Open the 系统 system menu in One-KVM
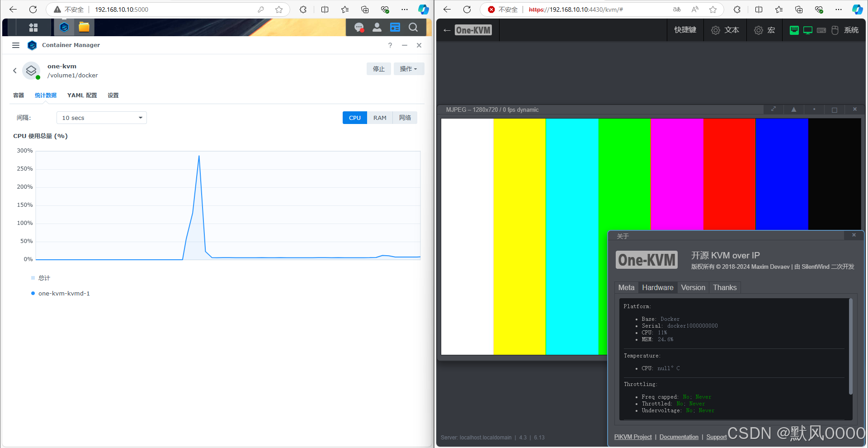The height and width of the screenshot is (448, 868). [851, 30]
